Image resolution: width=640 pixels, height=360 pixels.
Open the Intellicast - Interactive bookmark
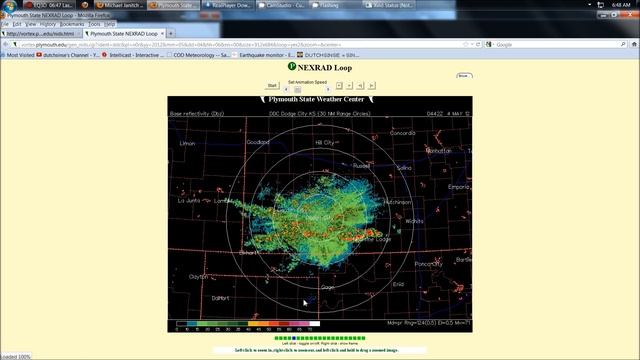[x=133, y=55]
